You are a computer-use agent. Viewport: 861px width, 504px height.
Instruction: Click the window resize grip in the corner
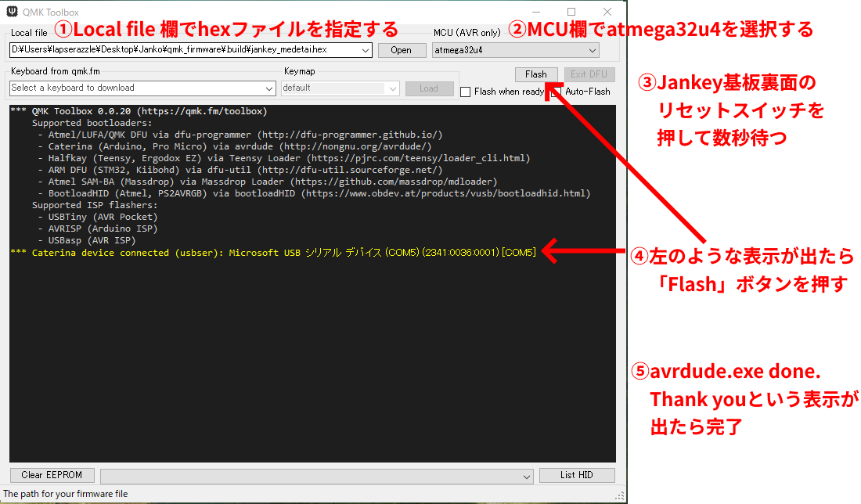click(621, 498)
